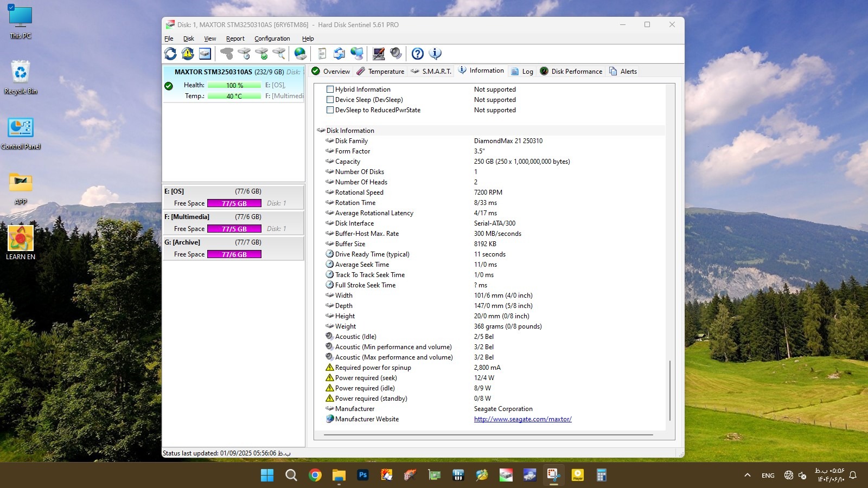
Task: Switch to the S.M.A.R.T. tab
Action: tap(431, 71)
